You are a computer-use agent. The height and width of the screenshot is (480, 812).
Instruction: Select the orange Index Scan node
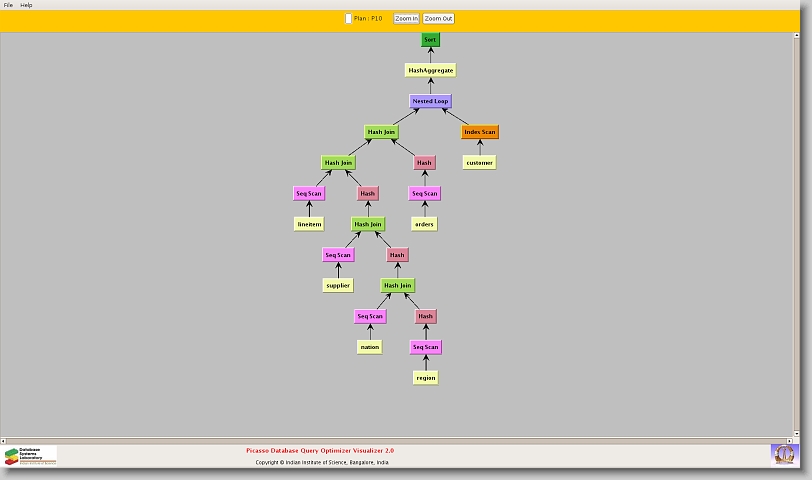click(479, 132)
